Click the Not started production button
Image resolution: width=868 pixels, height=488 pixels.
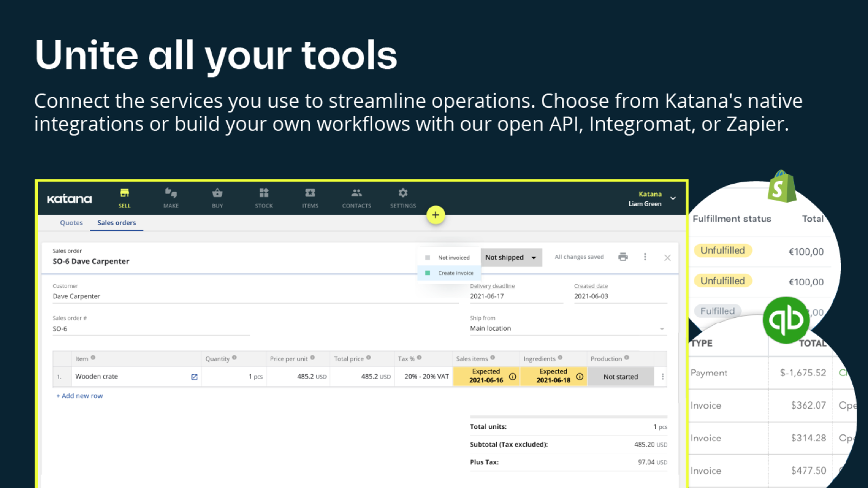click(x=621, y=377)
